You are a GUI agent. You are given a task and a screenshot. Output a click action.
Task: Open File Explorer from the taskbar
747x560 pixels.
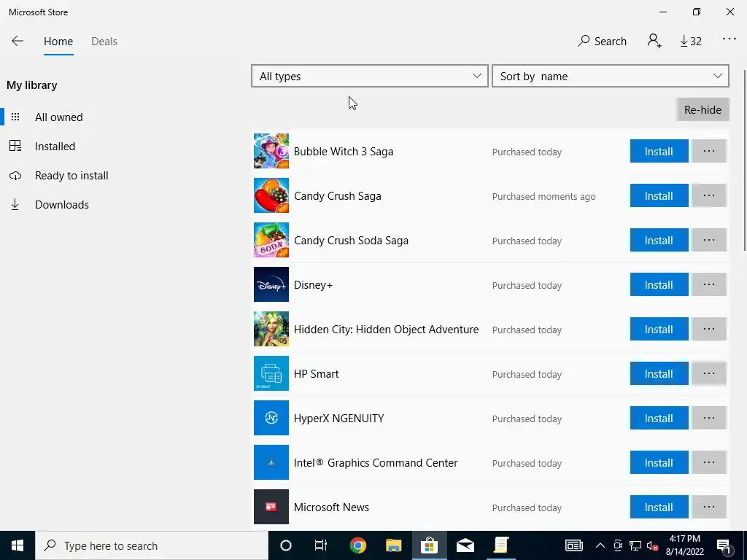[x=393, y=545]
